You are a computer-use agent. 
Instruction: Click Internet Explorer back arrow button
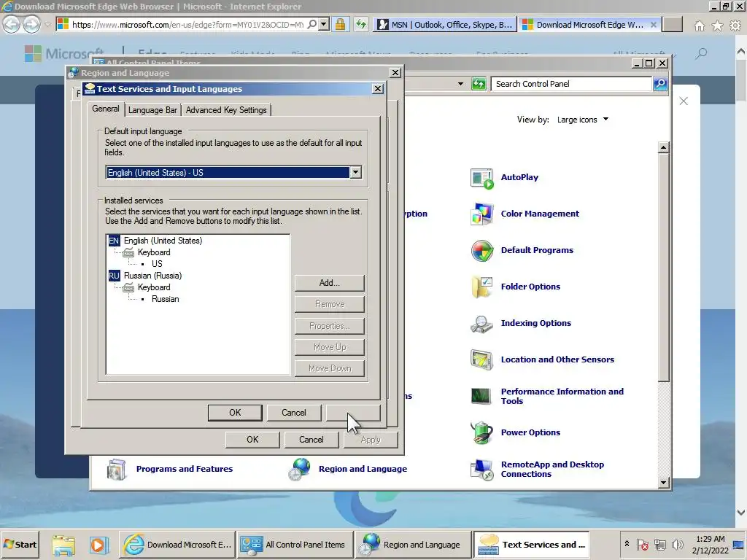point(12,24)
